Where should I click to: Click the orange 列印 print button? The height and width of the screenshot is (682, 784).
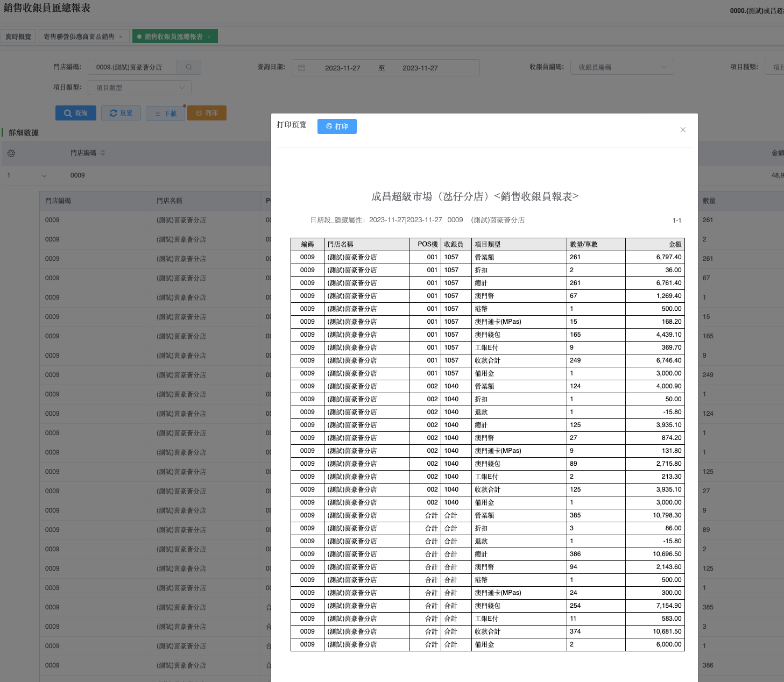click(207, 113)
